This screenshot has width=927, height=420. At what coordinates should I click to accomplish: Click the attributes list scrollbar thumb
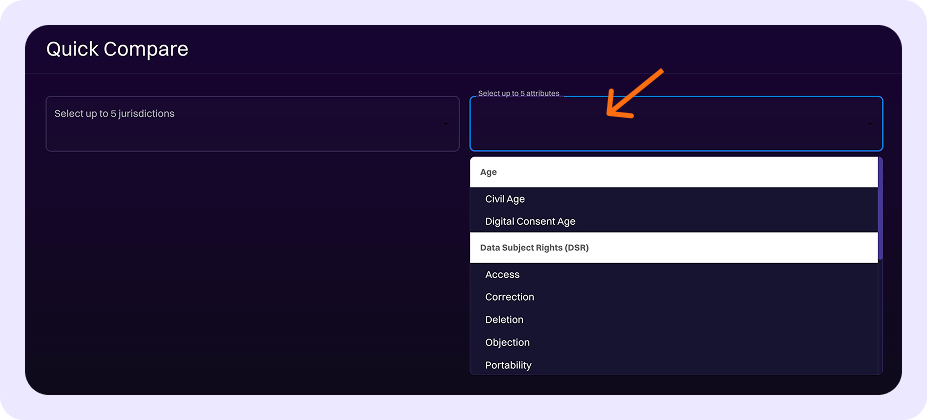point(880,208)
